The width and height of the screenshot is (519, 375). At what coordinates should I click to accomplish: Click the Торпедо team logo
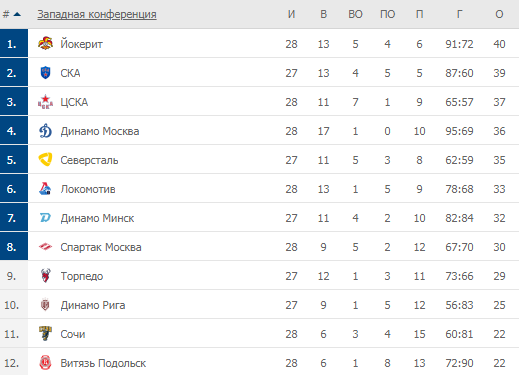tap(45, 276)
